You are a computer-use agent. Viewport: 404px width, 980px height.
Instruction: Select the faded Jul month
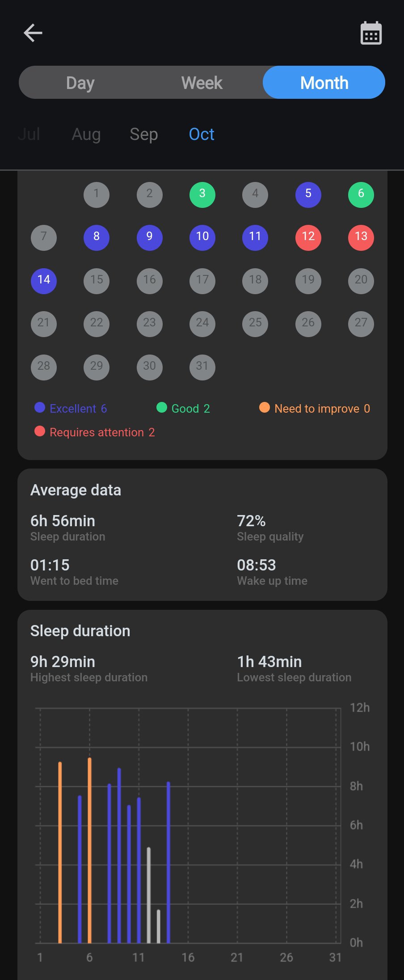pos(29,134)
